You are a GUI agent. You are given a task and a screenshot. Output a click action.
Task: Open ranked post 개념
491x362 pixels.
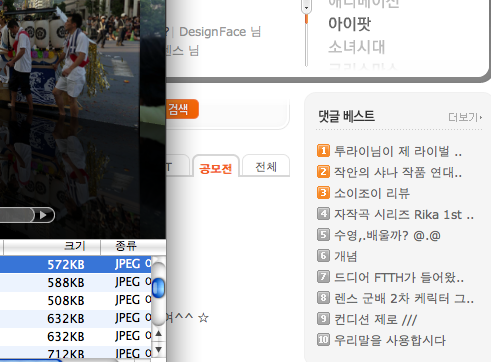coord(346,256)
